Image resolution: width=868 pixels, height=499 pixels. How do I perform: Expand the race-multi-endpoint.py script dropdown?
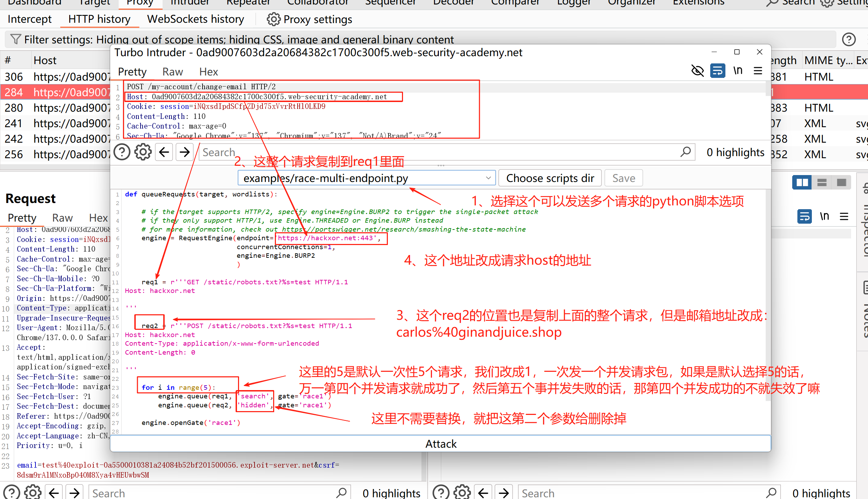[488, 178]
